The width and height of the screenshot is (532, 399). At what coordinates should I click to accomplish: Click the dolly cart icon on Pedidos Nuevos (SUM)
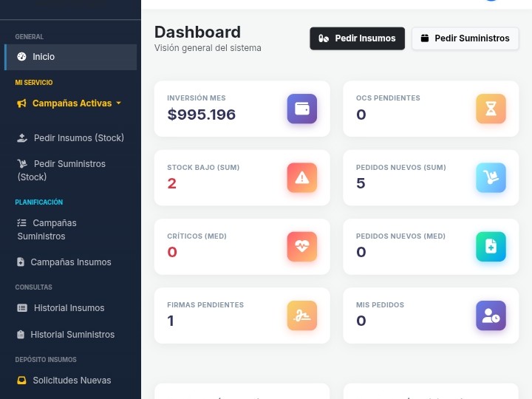tap(491, 177)
